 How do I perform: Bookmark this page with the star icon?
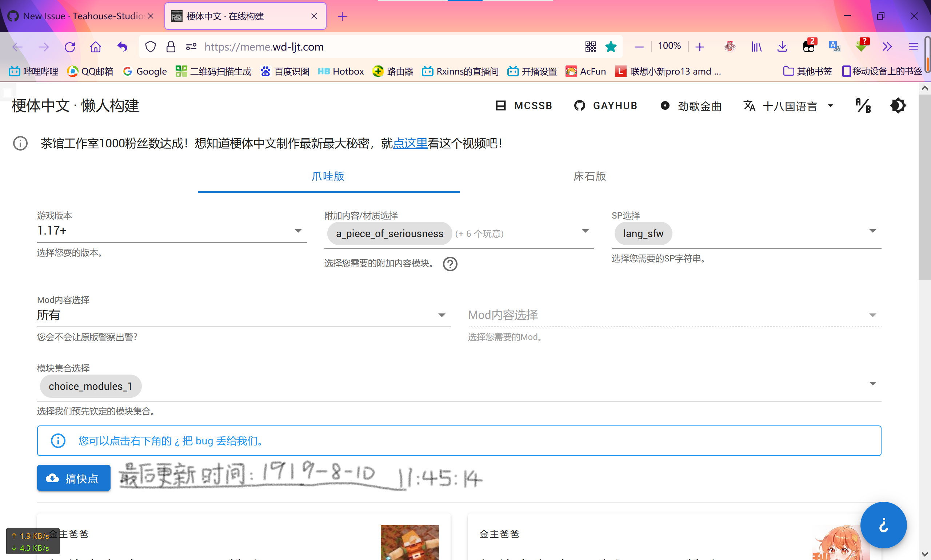pyautogui.click(x=611, y=47)
